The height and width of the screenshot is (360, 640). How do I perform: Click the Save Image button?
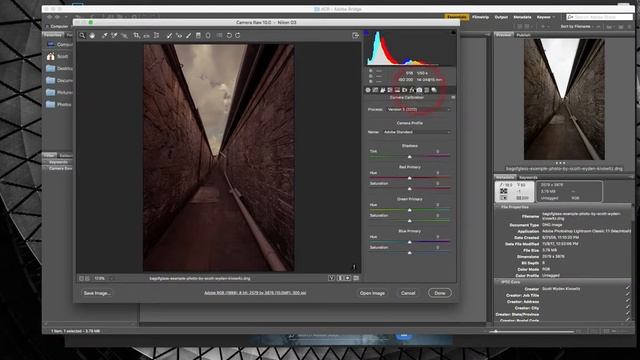pyautogui.click(x=97, y=293)
